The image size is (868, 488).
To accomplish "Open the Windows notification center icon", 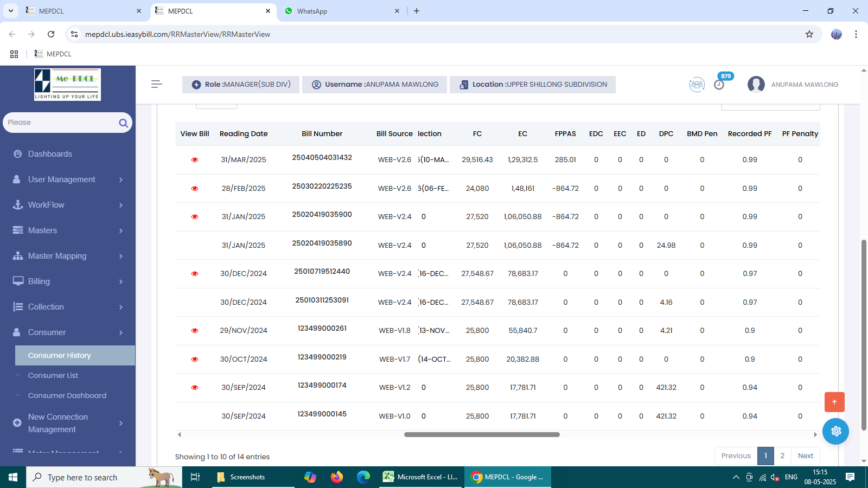I will click(850, 477).
